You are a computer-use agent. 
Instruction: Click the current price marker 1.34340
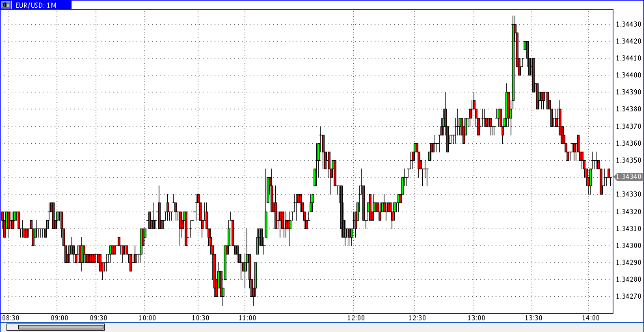(629, 176)
